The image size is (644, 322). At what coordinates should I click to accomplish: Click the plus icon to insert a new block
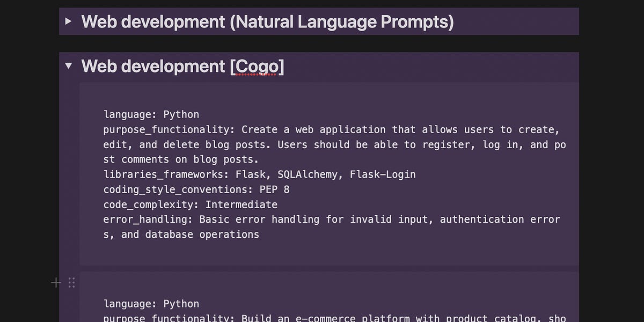(x=56, y=282)
